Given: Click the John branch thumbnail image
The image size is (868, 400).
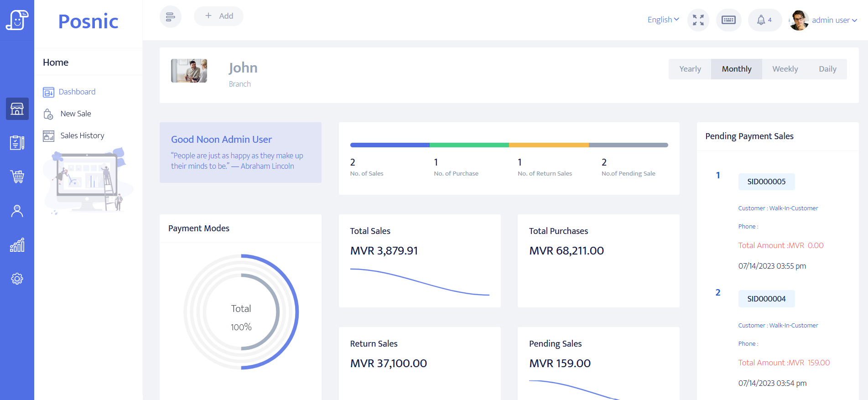Looking at the screenshot, I should pyautogui.click(x=189, y=71).
